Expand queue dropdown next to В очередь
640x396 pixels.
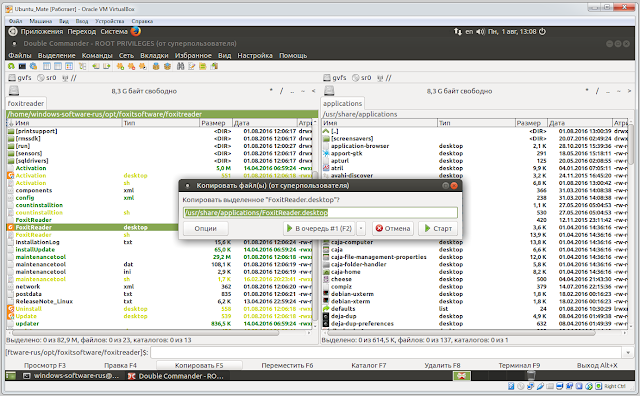tap(361, 228)
